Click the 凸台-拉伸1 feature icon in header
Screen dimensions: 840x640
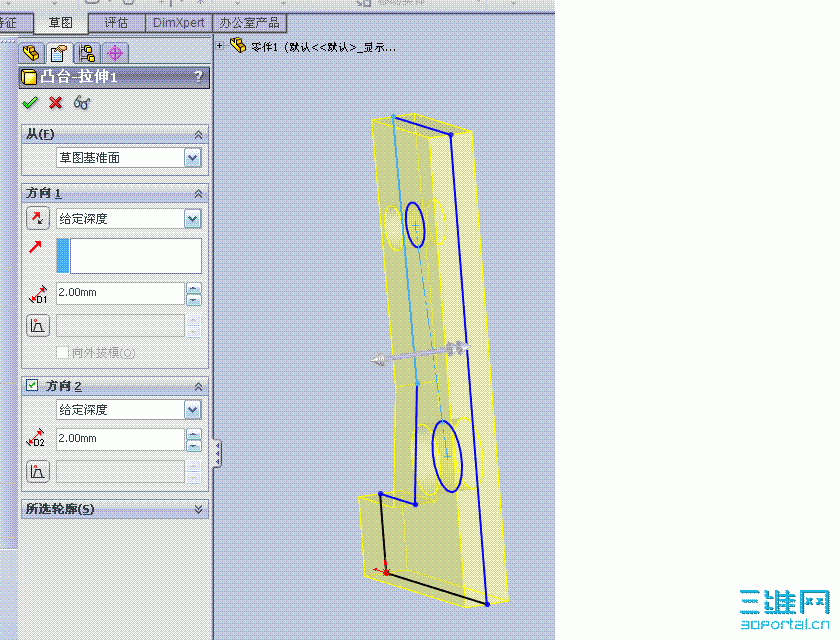pyautogui.click(x=30, y=77)
